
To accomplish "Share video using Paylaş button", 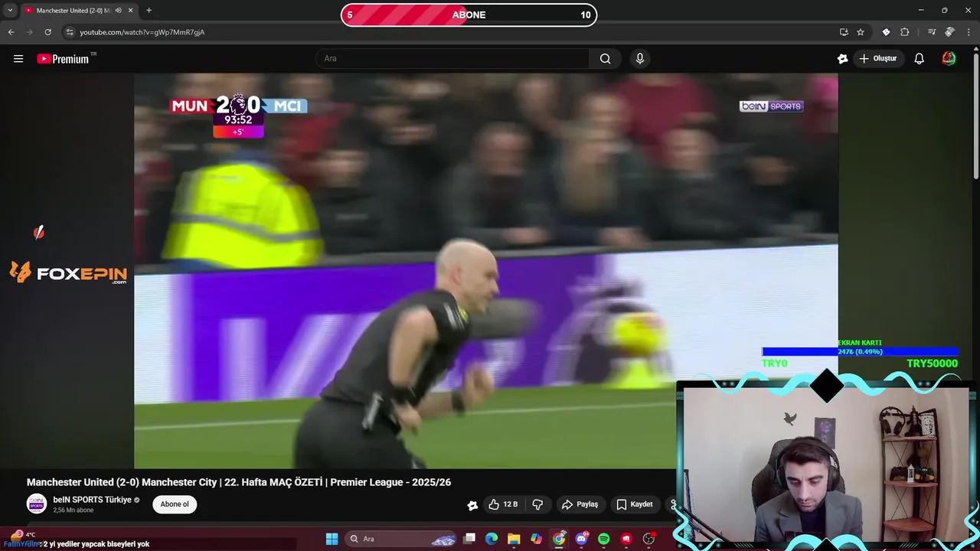I will point(580,504).
